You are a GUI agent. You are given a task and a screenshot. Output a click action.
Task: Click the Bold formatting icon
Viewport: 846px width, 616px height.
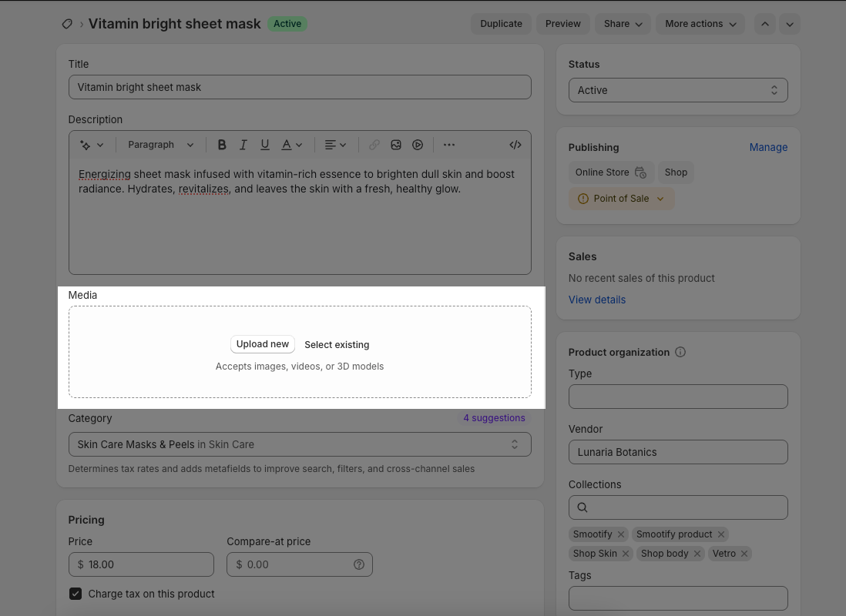[x=222, y=145]
